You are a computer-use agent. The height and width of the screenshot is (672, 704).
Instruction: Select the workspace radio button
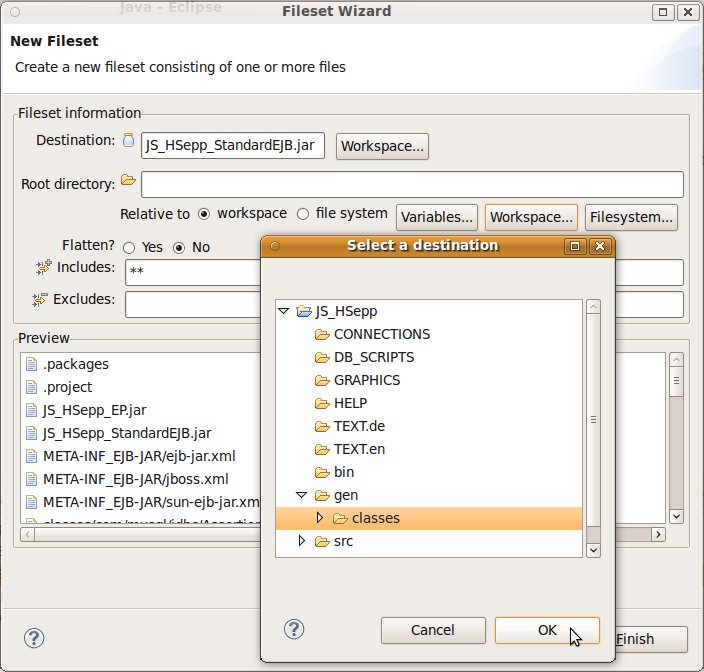click(204, 214)
